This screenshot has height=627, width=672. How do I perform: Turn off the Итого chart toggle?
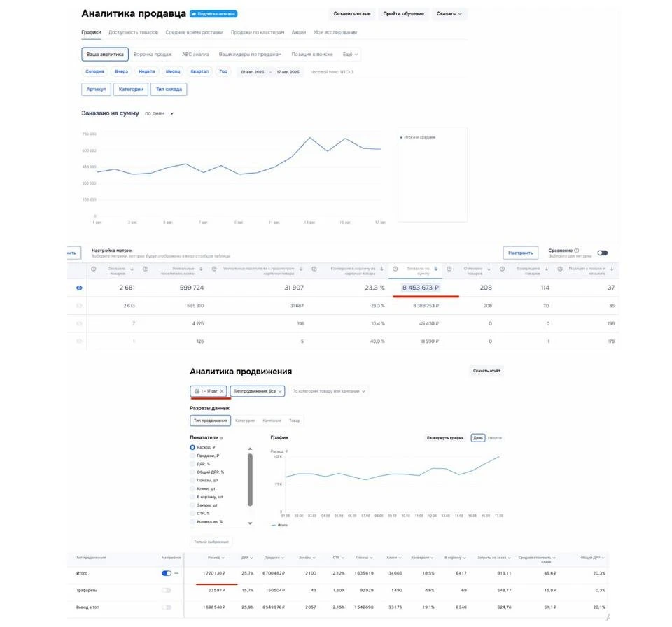167,573
